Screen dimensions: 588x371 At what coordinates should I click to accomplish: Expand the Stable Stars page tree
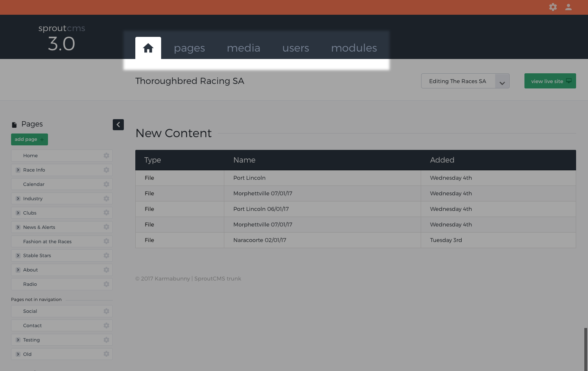coord(18,256)
